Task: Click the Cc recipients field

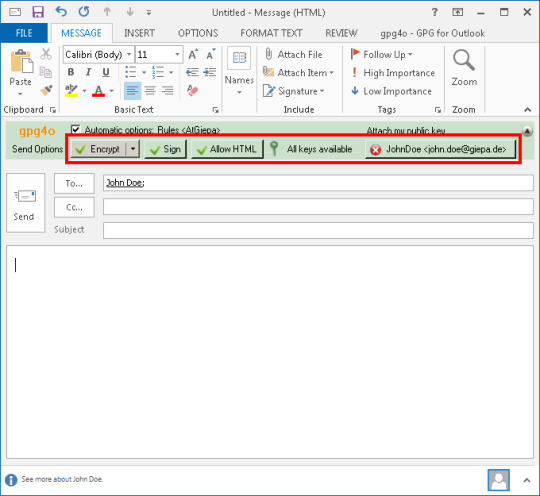Action: tap(318, 207)
